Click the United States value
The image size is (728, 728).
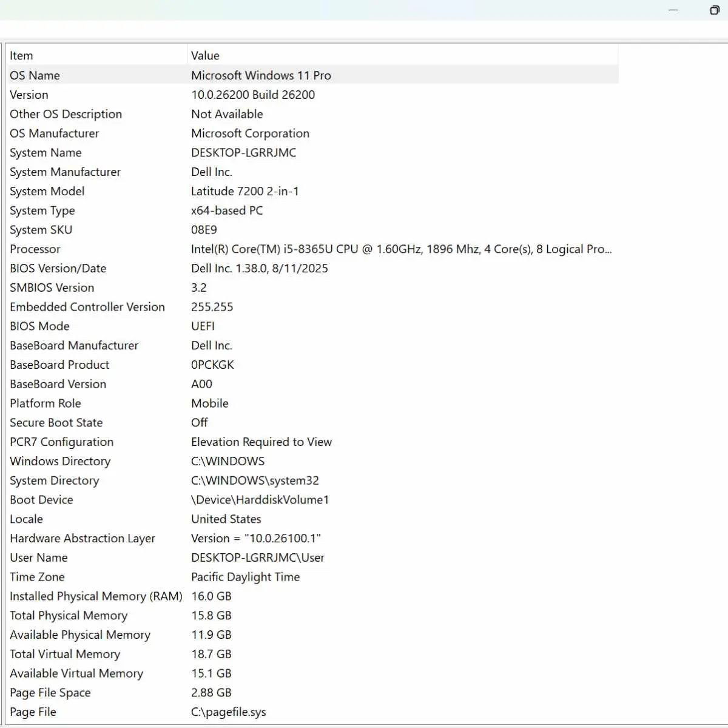pos(226,519)
